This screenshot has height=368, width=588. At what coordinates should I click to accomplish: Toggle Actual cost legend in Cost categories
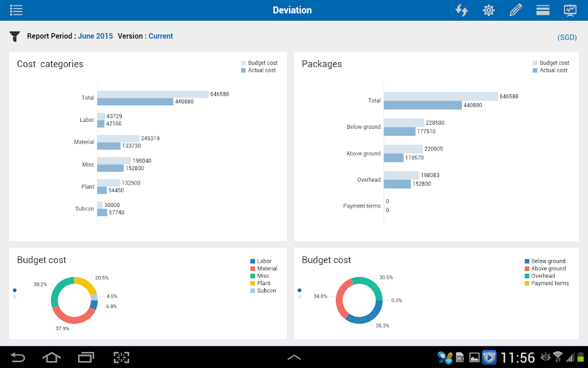click(258, 70)
